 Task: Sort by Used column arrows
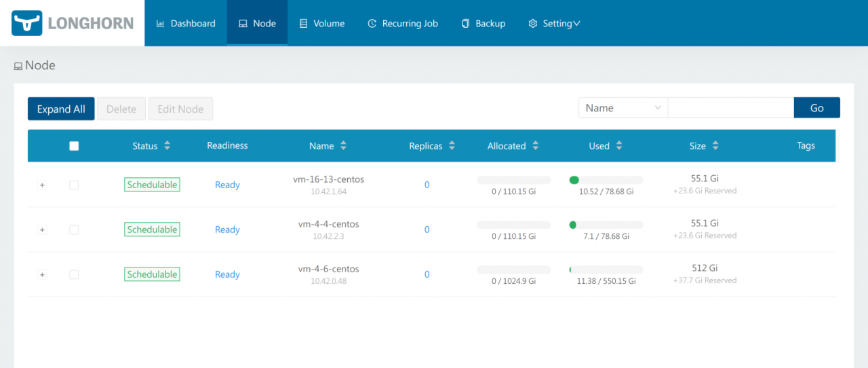(619, 146)
